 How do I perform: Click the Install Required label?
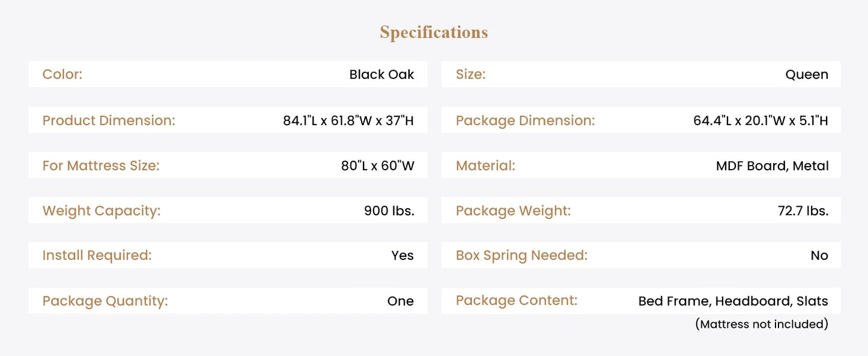click(x=97, y=255)
